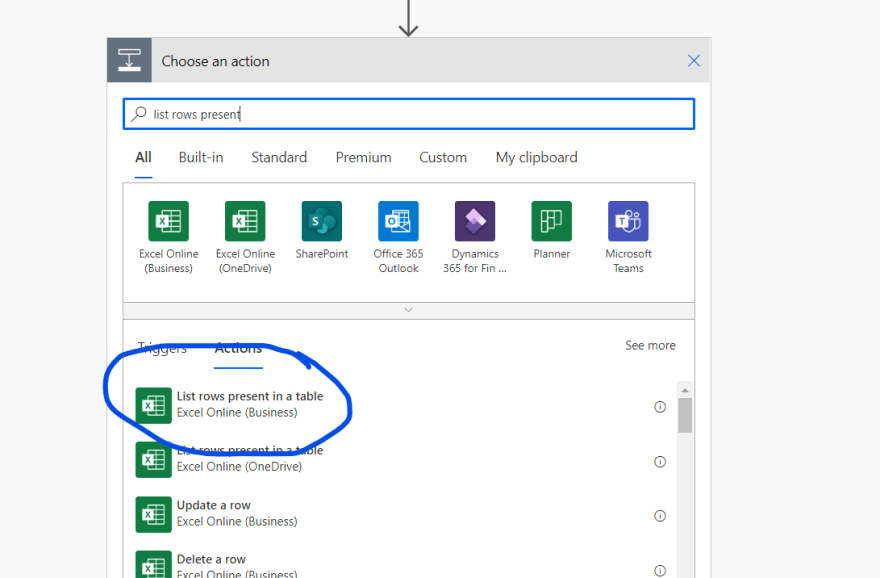Open the My clipboard tab

[537, 158]
